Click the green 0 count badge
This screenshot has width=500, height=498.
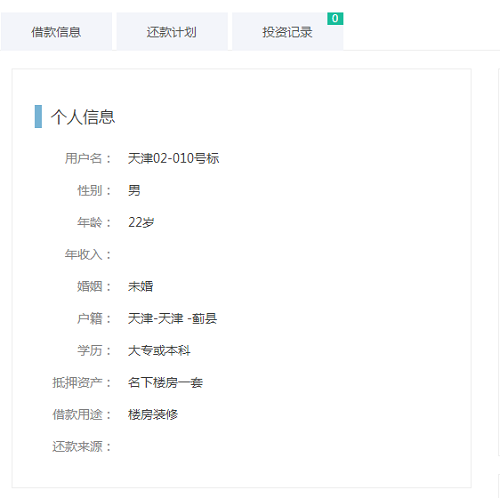pyautogui.click(x=335, y=18)
